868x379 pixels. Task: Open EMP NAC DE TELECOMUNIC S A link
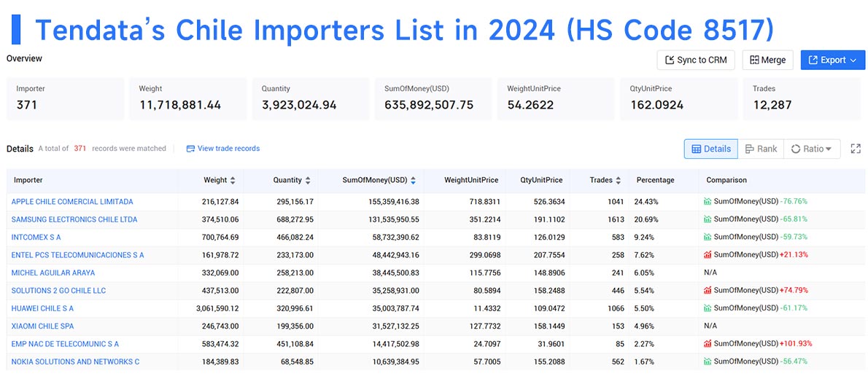(x=65, y=343)
